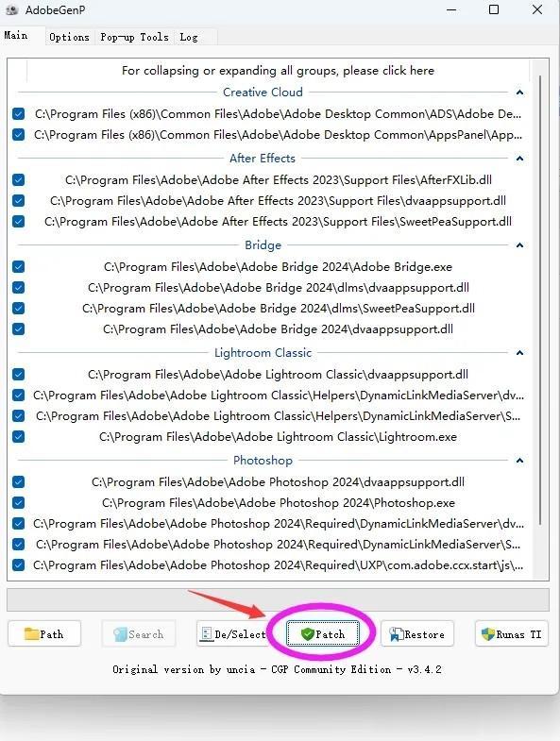Click the Runas TI button

click(512, 633)
